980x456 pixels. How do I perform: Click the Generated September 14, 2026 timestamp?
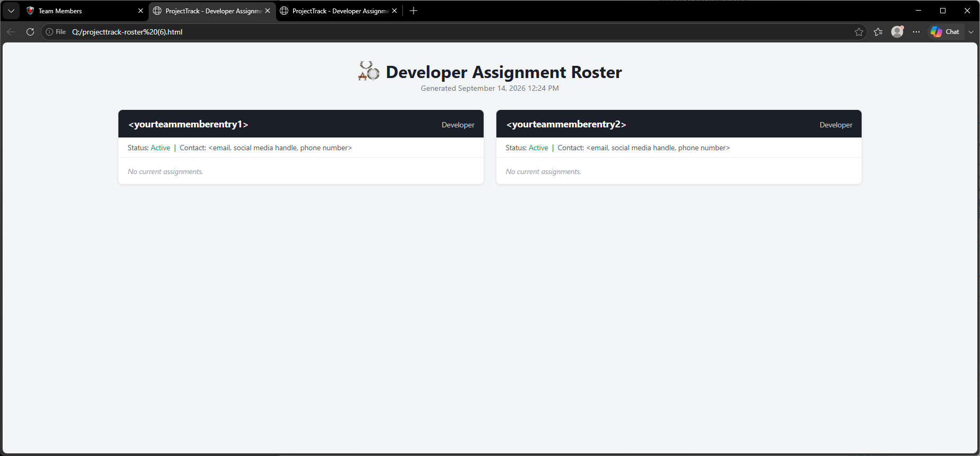pyautogui.click(x=490, y=88)
